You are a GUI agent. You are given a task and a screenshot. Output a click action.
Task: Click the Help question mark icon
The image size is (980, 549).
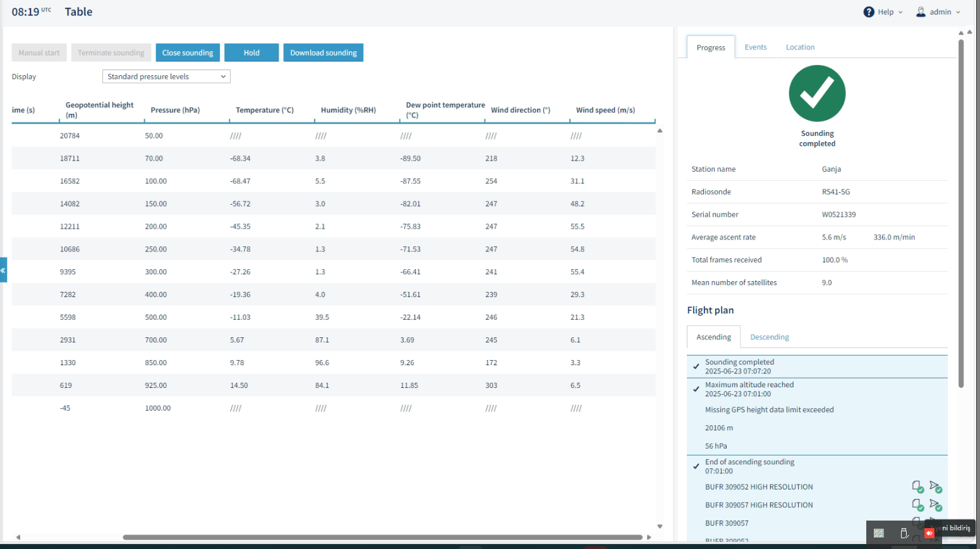869,12
